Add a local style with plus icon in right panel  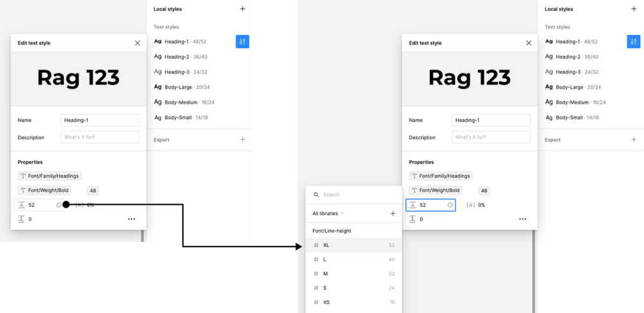(x=634, y=8)
